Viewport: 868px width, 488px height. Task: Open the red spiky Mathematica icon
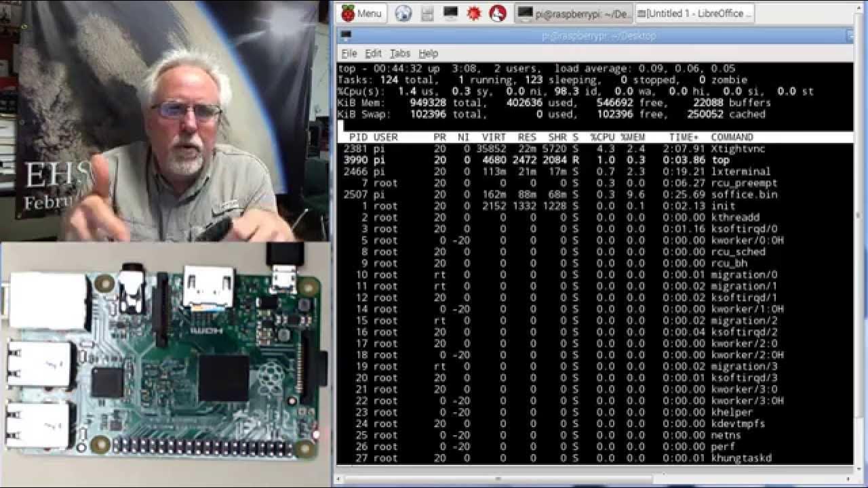coord(474,13)
